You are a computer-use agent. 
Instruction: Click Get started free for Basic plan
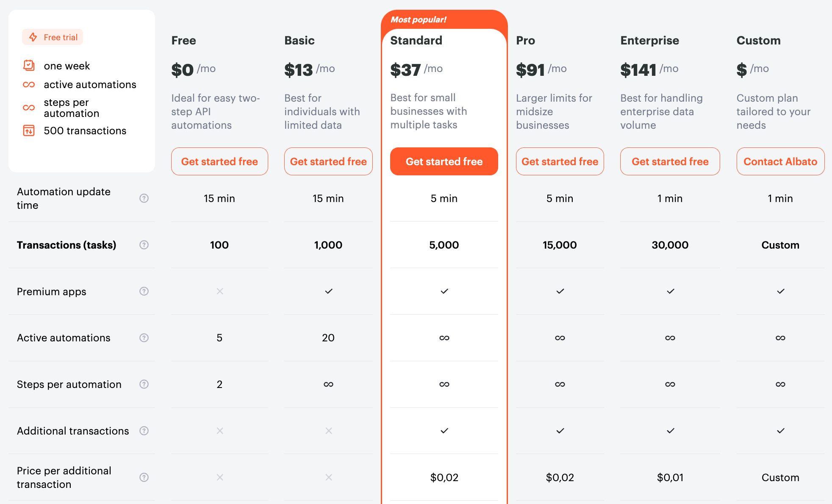[x=328, y=161]
